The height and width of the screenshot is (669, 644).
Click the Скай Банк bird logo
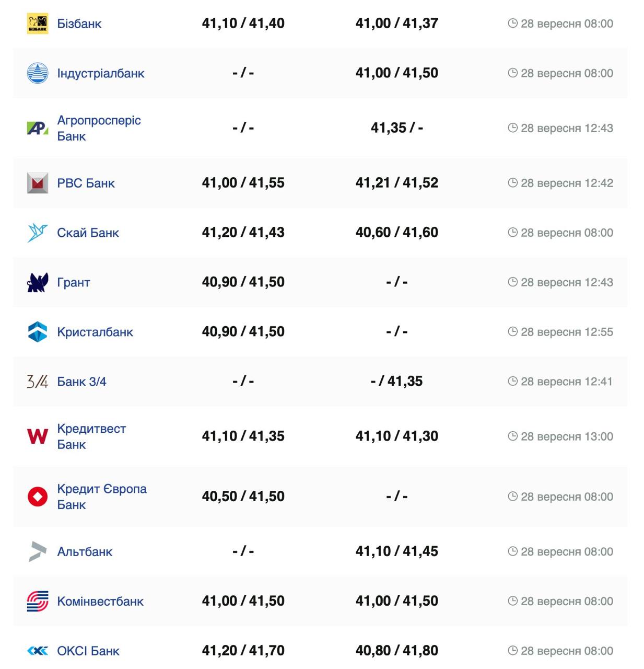pos(38,233)
